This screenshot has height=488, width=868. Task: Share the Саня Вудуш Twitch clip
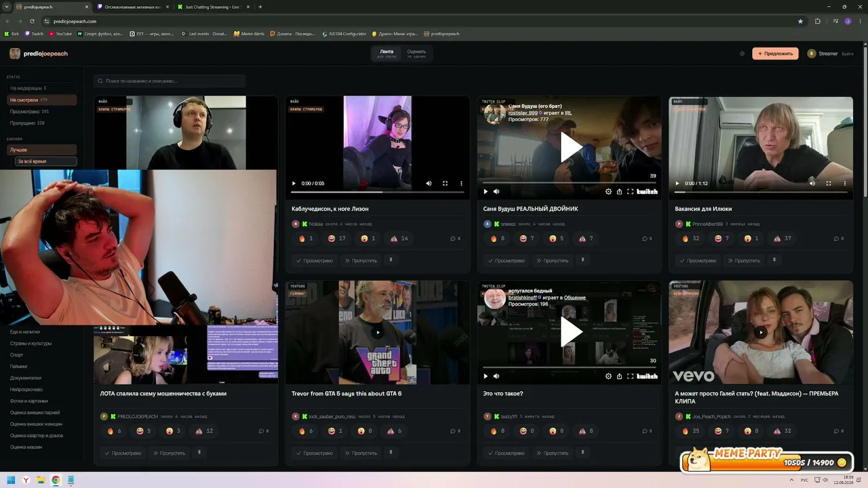coord(619,192)
